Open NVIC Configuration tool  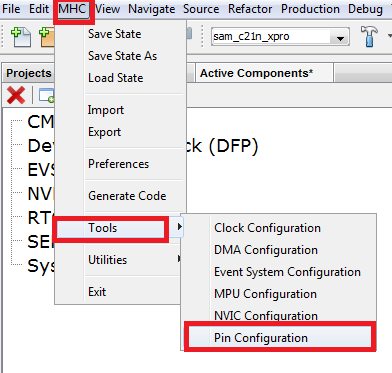pyautogui.click(x=279, y=315)
